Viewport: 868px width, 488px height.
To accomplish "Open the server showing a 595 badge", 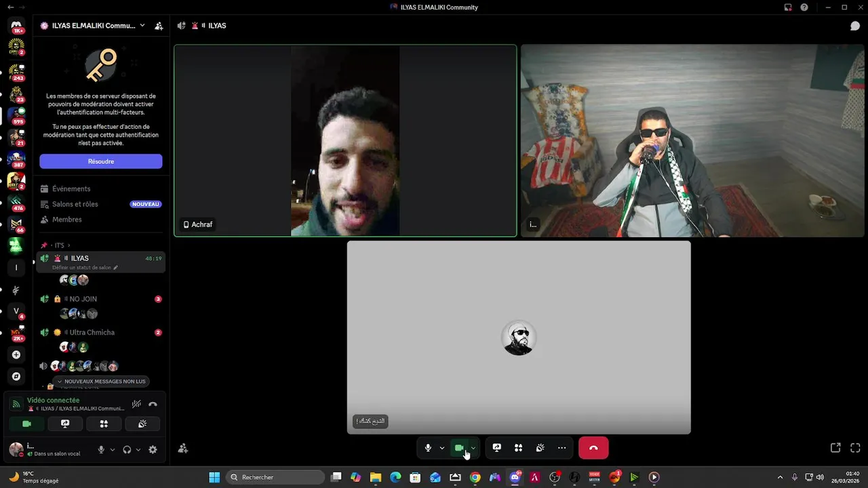I will (x=16, y=115).
